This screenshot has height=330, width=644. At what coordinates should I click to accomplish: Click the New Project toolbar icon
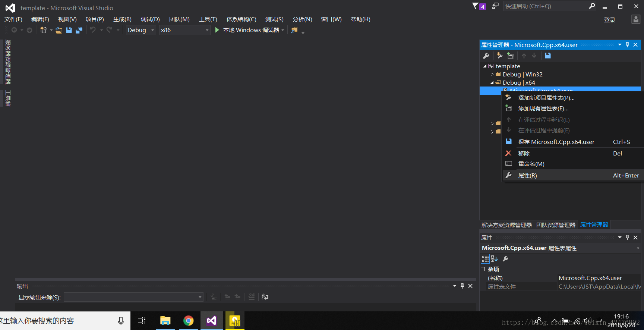pyautogui.click(x=43, y=30)
